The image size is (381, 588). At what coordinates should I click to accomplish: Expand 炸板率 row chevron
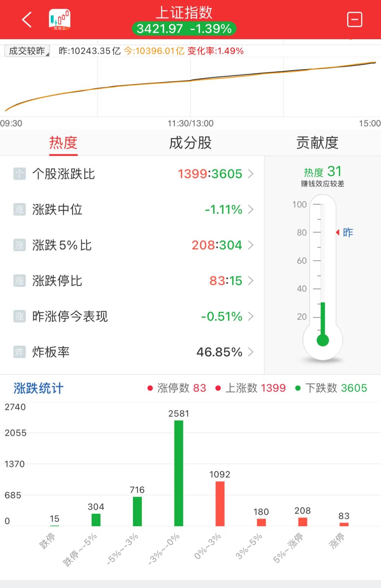point(251,352)
